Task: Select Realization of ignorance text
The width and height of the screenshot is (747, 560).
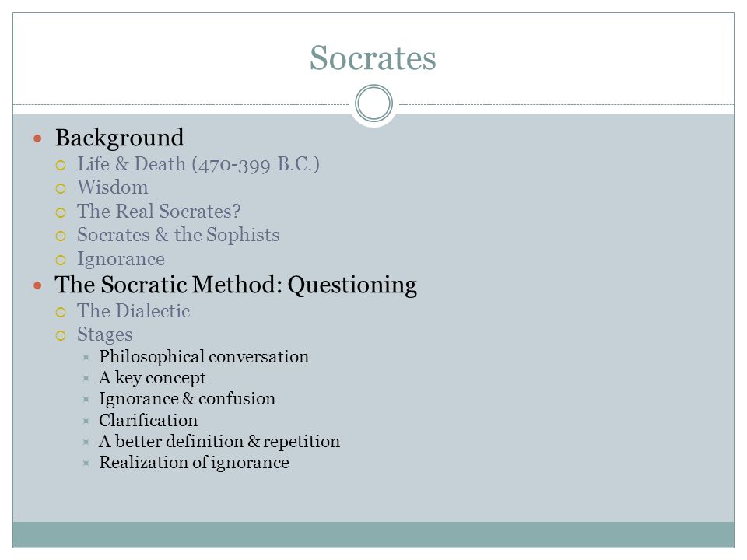Action: click(x=195, y=463)
